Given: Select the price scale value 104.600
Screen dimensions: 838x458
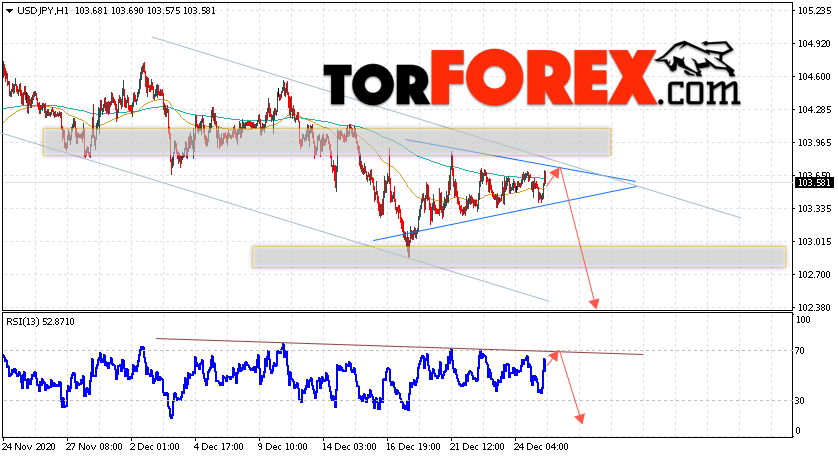Looking at the screenshot, I should [x=814, y=76].
